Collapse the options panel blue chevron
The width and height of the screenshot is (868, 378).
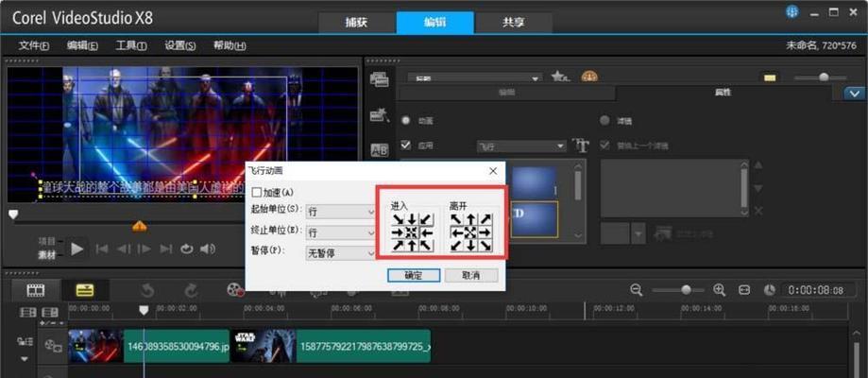click(x=854, y=94)
